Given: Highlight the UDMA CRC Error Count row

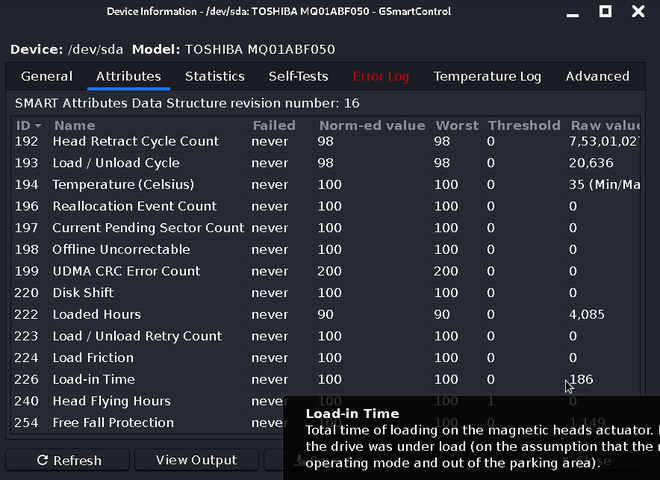Looking at the screenshot, I should coord(126,271).
